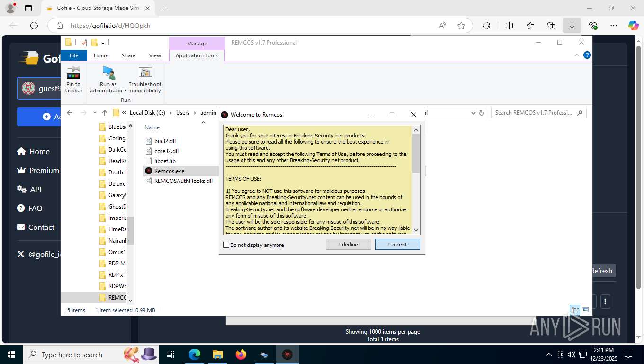
Task: Click Name column header sort
Action: (x=152, y=127)
